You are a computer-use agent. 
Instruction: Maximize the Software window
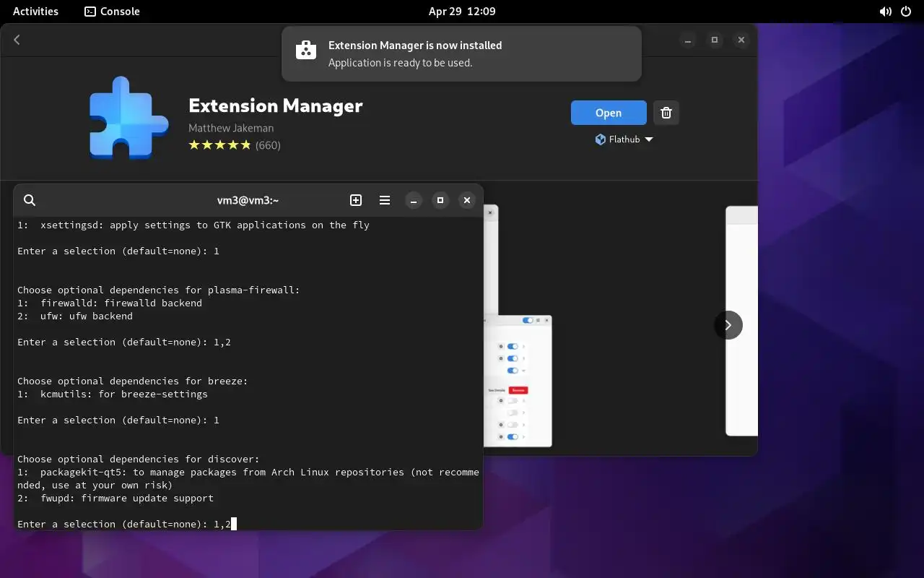(x=715, y=40)
